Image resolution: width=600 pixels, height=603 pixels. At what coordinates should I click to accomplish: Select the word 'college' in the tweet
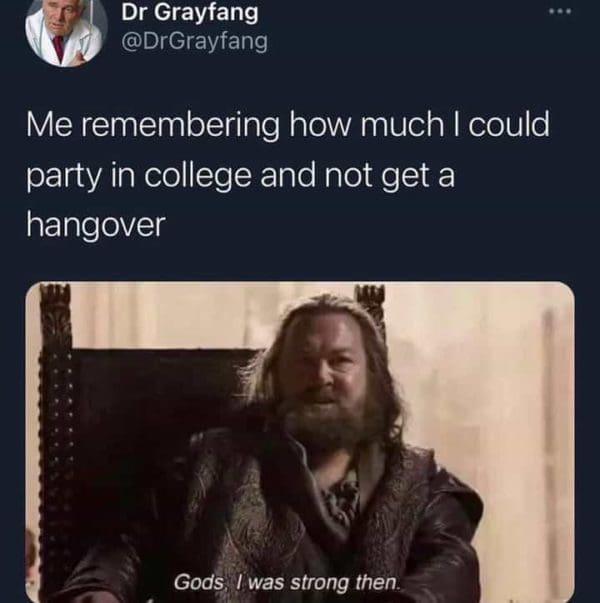[x=198, y=176]
